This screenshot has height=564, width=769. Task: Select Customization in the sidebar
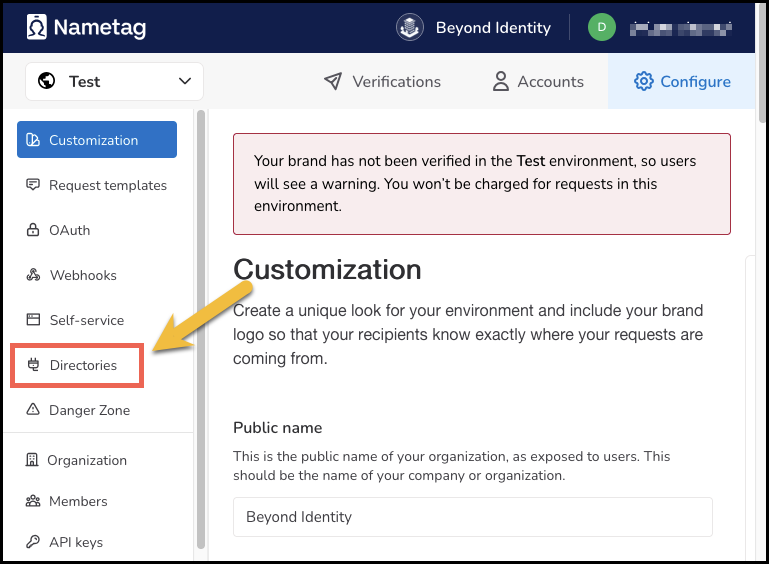pyautogui.click(x=96, y=140)
